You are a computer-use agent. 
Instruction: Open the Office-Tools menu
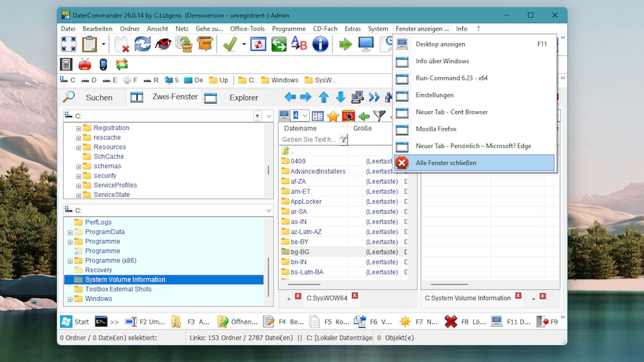pyautogui.click(x=247, y=29)
